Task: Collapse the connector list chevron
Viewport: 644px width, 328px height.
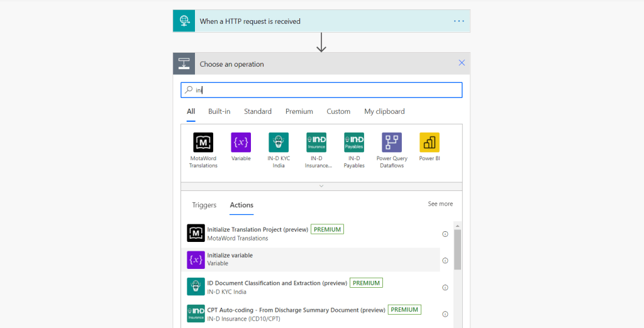Action: (321, 186)
